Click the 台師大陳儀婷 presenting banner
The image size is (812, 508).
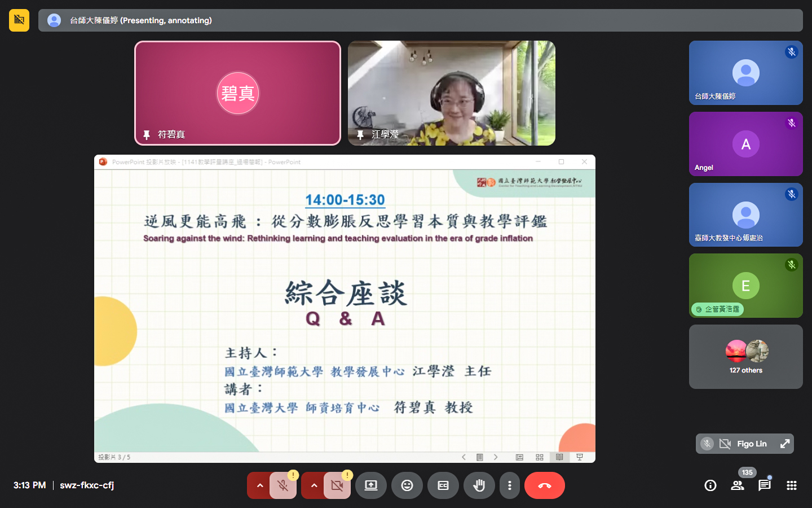pos(420,20)
